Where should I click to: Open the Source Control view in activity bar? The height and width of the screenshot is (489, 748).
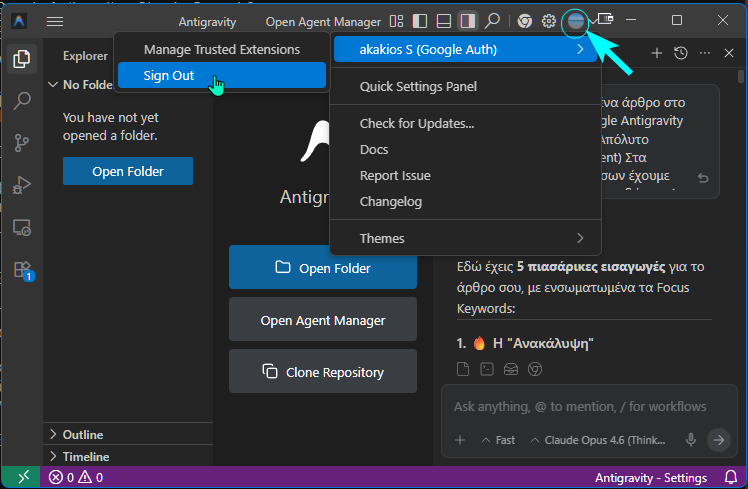(x=22, y=143)
